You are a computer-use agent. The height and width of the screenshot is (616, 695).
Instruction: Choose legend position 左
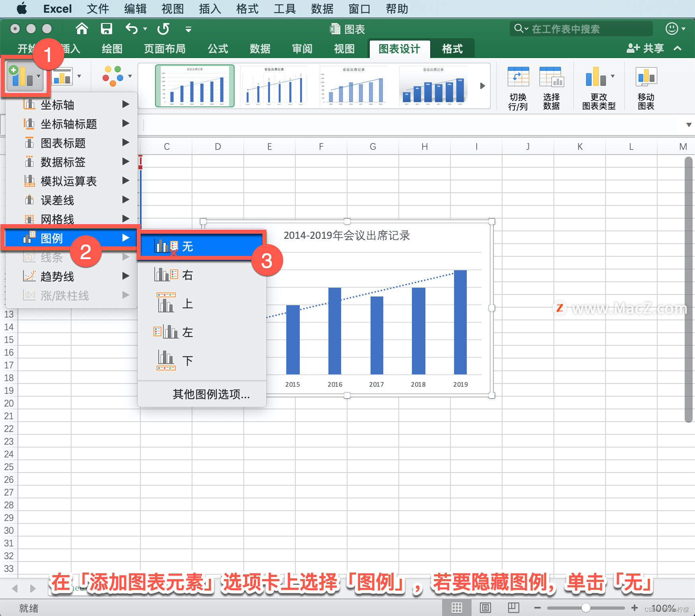202,332
